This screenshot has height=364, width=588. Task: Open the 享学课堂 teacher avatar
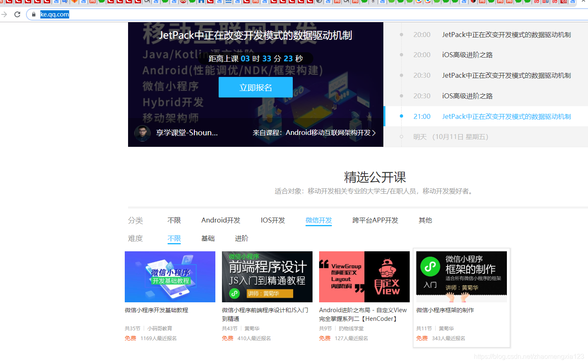[x=142, y=133]
